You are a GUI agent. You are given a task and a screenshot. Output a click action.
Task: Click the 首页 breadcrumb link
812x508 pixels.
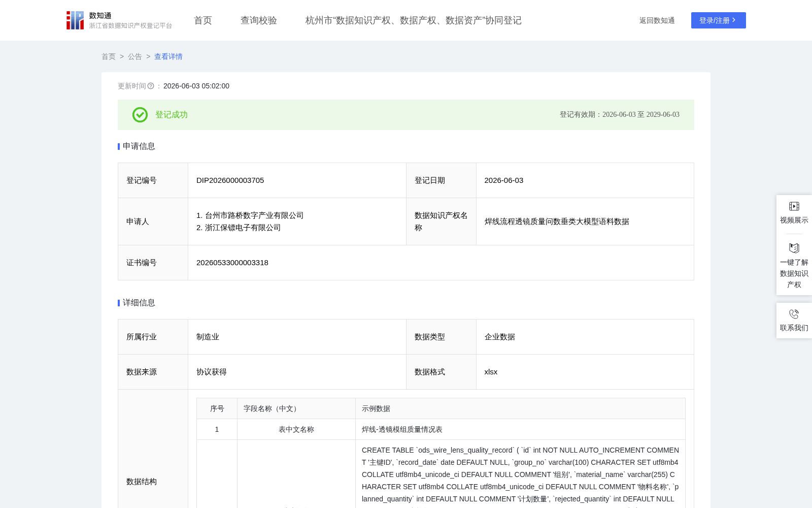(109, 56)
